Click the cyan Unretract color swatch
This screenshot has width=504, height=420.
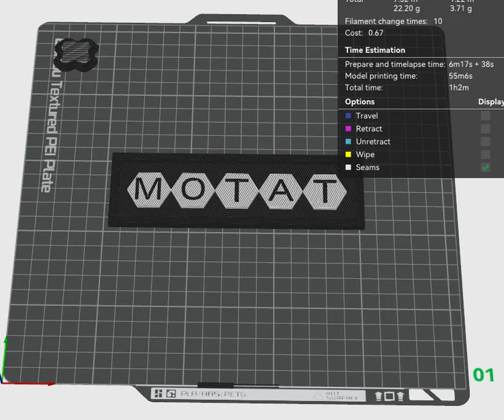pyautogui.click(x=348, y=141)
